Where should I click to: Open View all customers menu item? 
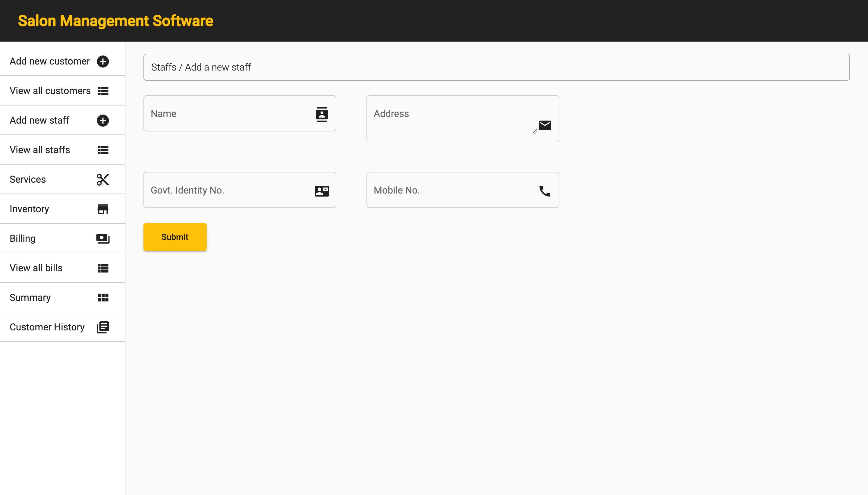[50, 91]
